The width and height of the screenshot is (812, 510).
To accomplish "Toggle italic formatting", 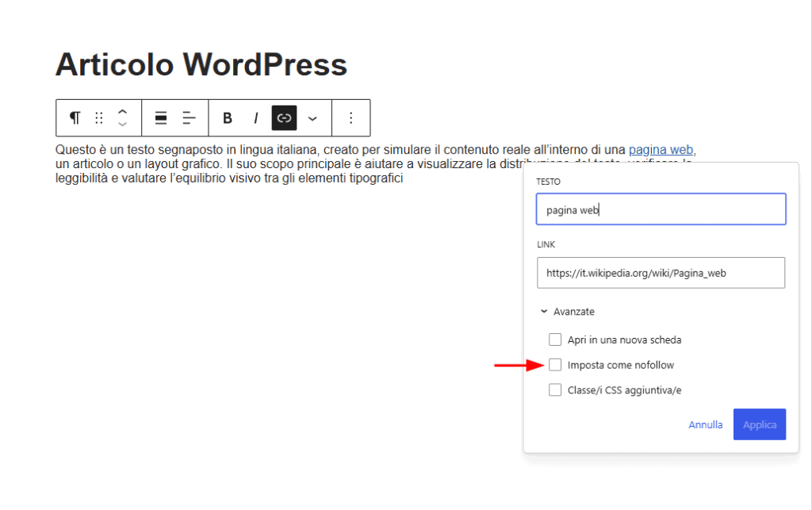I will (256, 118).
